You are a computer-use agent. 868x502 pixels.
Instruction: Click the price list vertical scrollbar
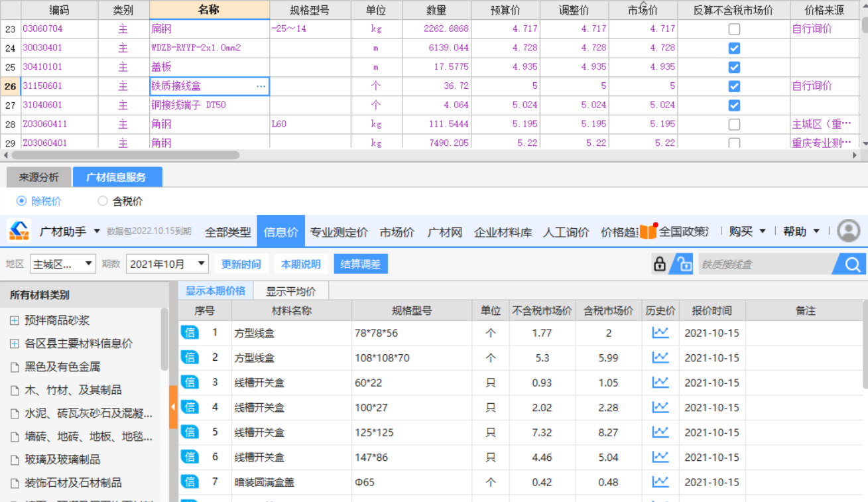click(x=865, y=345)
